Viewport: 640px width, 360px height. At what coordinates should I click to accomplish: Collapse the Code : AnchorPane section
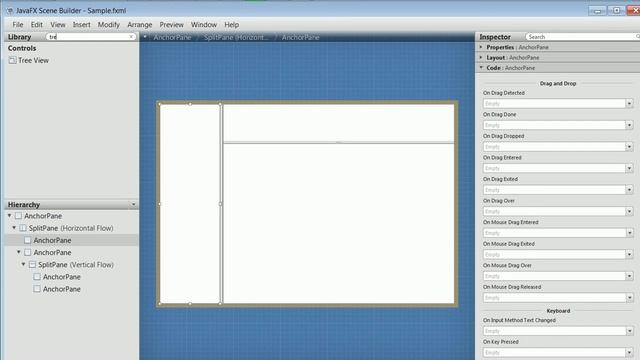[x=481, y=68]
